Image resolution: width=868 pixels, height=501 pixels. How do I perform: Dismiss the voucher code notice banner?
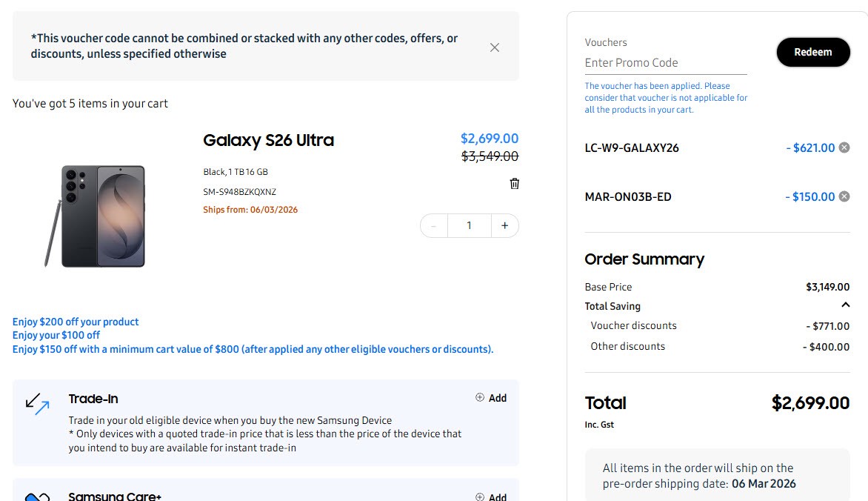click(x=495, y=47)
